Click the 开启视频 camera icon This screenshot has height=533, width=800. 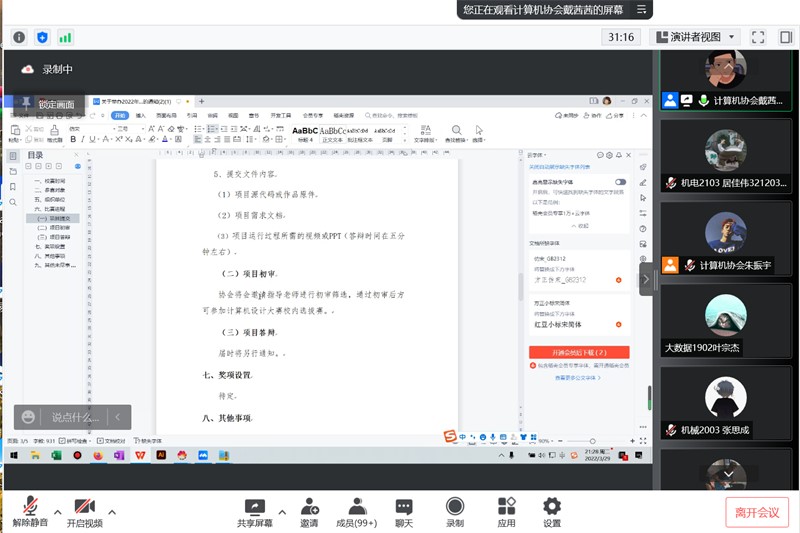[x=85, y=506]
